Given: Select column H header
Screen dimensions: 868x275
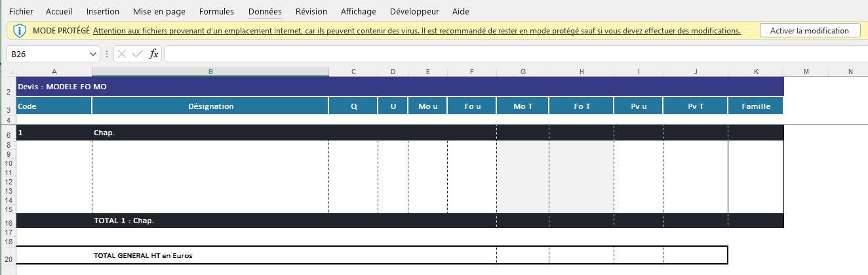Looking at the screenshot, I should click(x=582, y=72).
